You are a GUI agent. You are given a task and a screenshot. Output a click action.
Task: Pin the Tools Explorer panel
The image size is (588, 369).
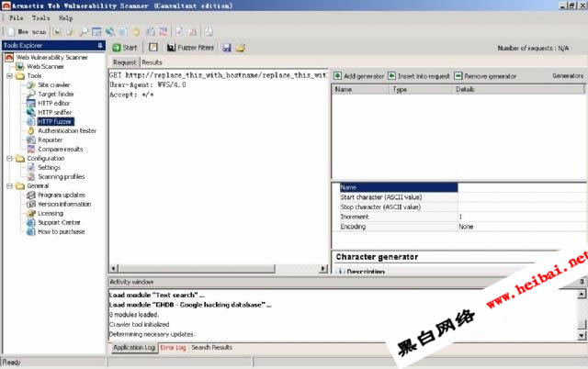point(99,45)
